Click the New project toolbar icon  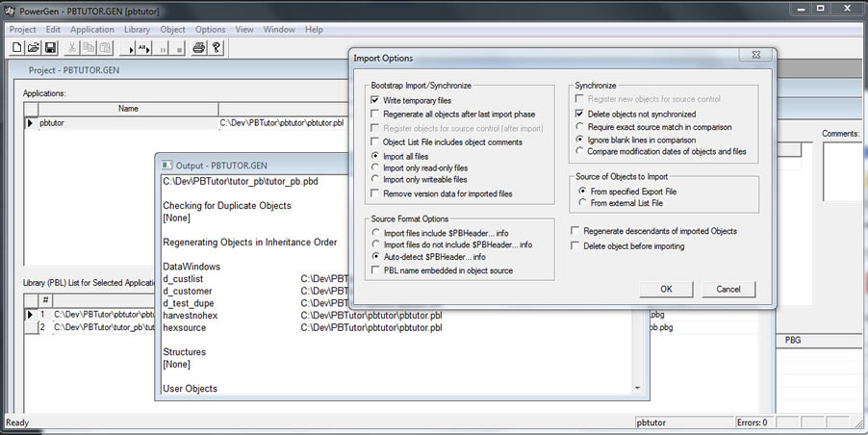16,47
